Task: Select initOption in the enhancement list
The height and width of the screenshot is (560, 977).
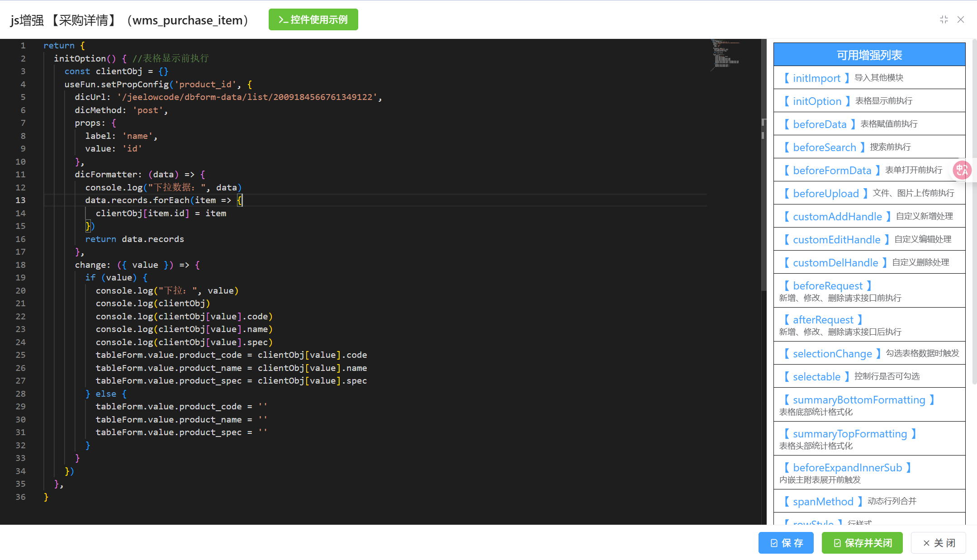Action: [817, 101]
